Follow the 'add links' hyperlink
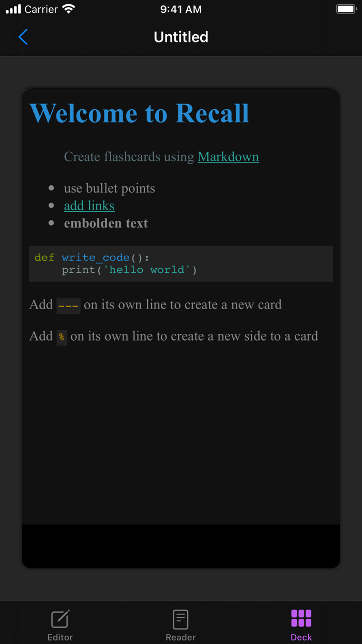The image size is (362, 644). (x=89, y=206)
